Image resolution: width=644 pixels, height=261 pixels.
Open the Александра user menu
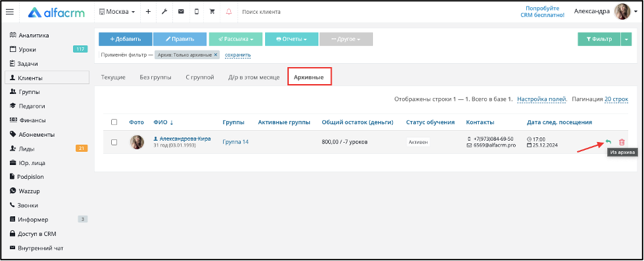pos(591,11)
